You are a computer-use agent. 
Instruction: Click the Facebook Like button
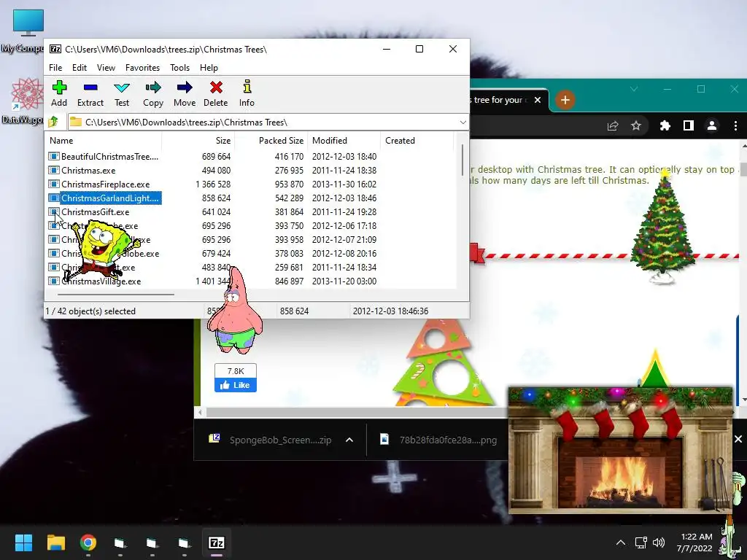tap(236, 385)
